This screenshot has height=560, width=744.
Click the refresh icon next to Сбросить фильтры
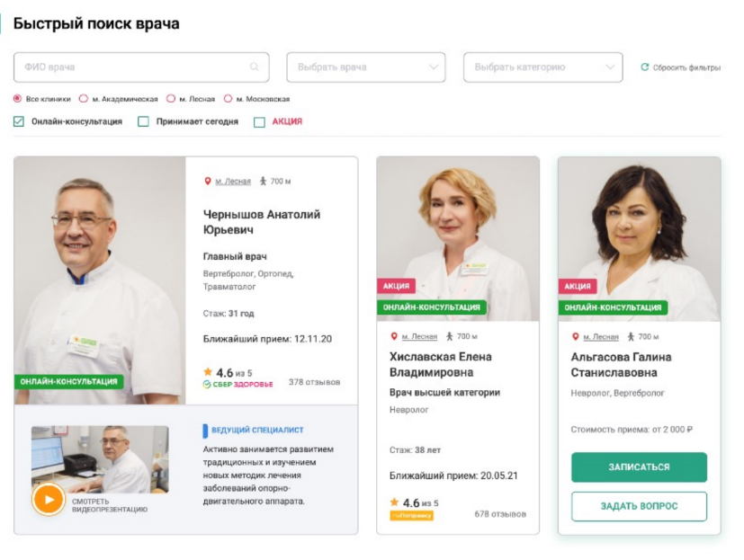[x=644, y=67]
